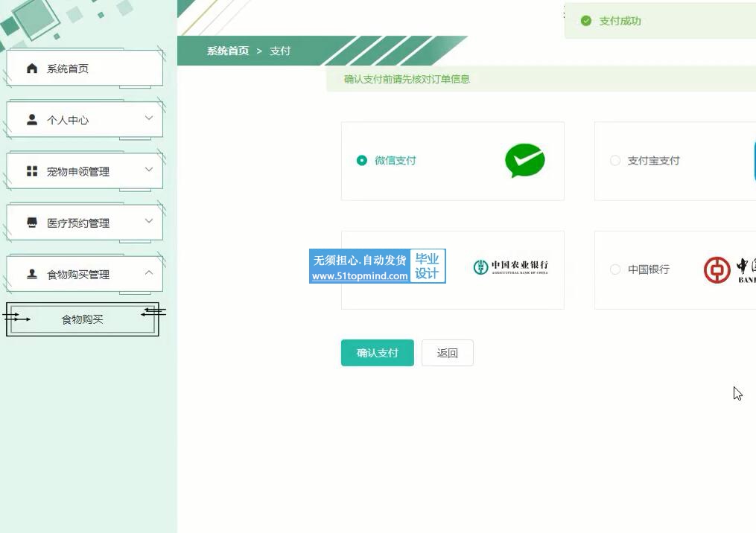The image size is (756, 533).
Task: Open the 食物购买 submenu item
Action: tap(83, 319)
